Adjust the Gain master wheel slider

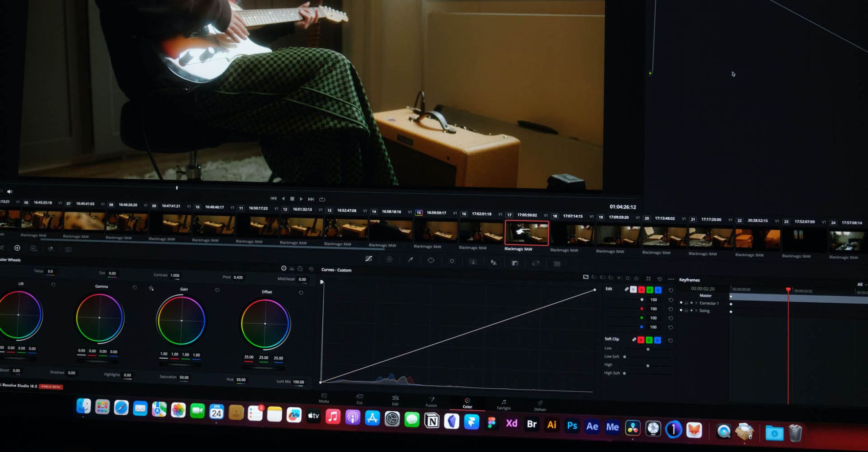(x=179, y=364)
